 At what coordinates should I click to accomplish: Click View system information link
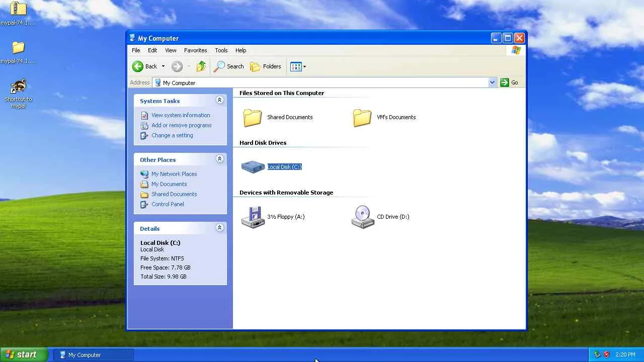(x=181, y=115)
